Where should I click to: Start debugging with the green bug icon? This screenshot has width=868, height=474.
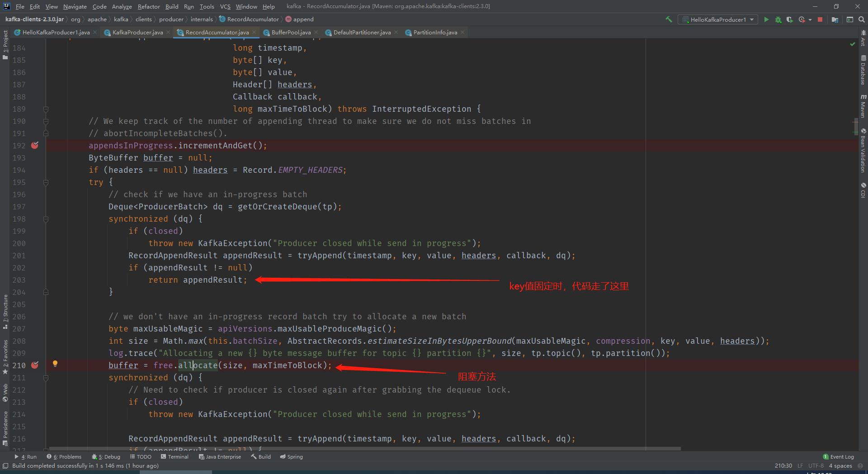(778, 19)
